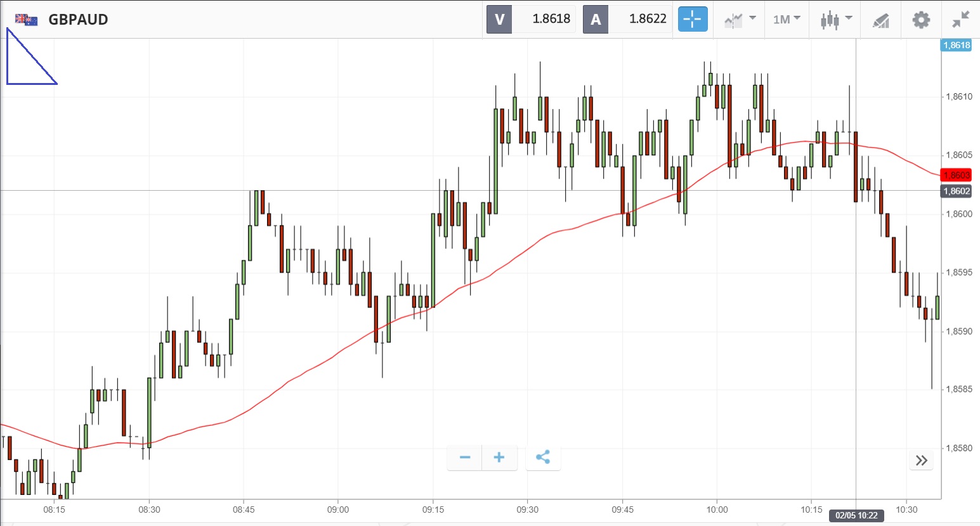Share the chart

pos(543,458)
